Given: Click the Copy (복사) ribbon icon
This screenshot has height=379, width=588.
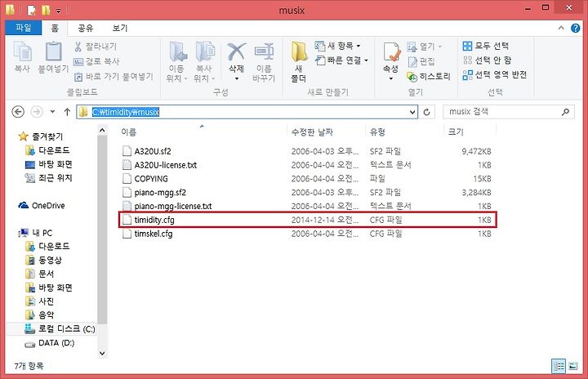Looking at the screenshot, I should 22,51.
